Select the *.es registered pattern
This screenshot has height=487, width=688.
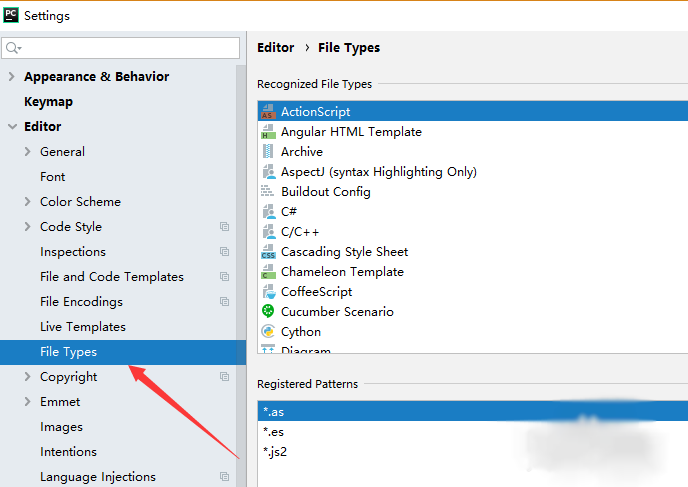click(x=273, y=432)
